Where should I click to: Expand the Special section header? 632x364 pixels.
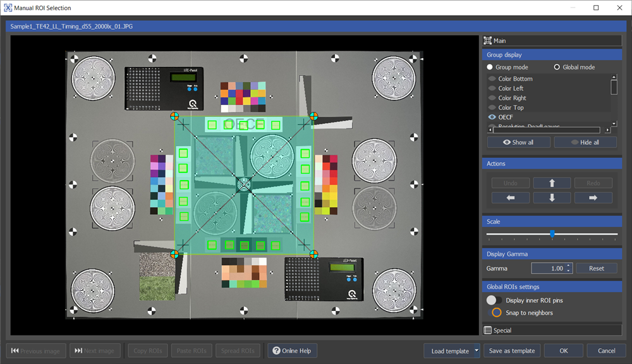click(x=552, y=330)
